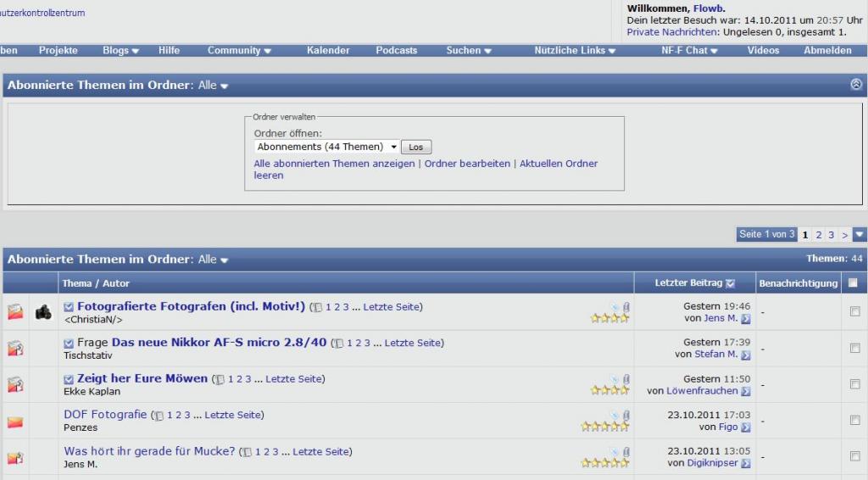Click Alle abonnierten Themen anzeigen link

click(334, 164)
